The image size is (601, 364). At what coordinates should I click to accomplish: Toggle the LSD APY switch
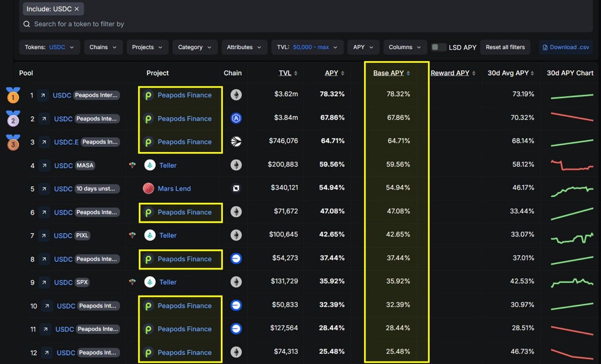pyautogui.click(x=439, y=47)
